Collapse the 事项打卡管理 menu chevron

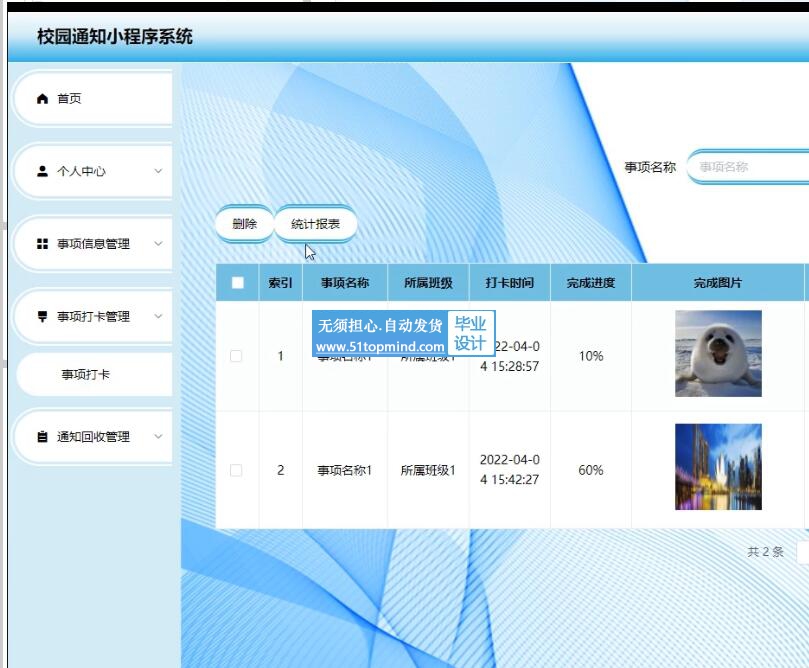pyautogui.click(x=158, y=317)
